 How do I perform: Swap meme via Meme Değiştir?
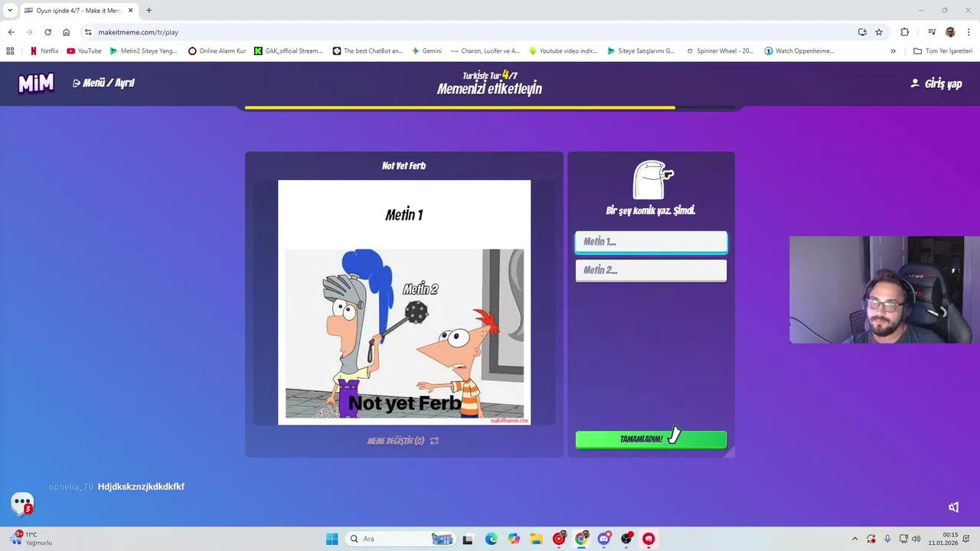coord(403,441)
